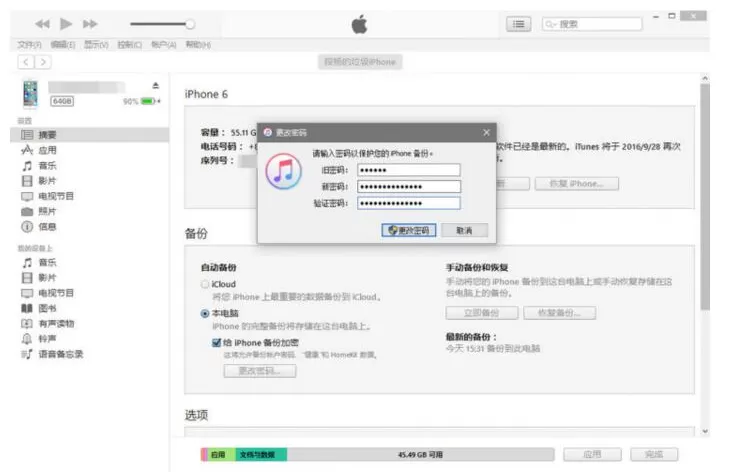Click 取消 to cancel the dialog
The width and height of the screenshot is (734, 476).
(x=464, y=230)
